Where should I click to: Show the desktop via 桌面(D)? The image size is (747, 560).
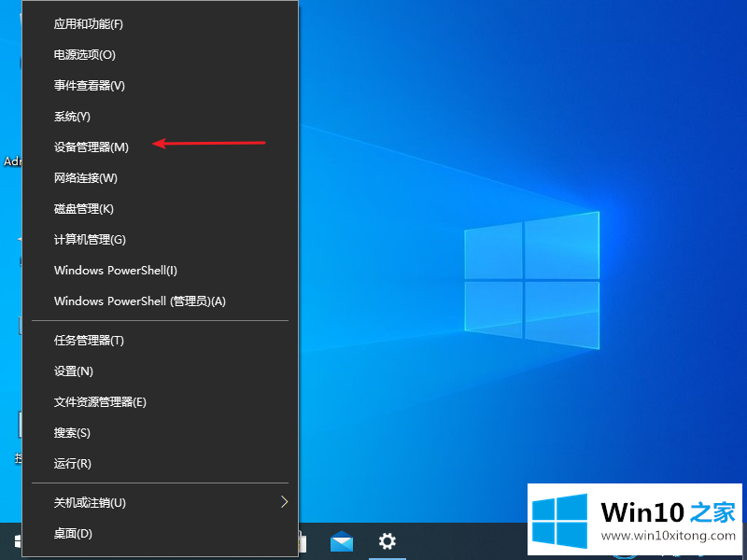click(x=73, y=534)
